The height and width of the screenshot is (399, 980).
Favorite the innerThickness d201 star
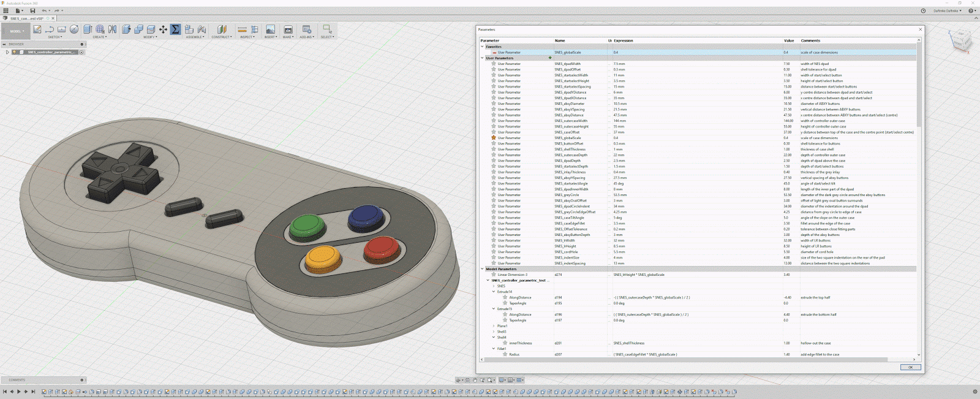[505, 343]
